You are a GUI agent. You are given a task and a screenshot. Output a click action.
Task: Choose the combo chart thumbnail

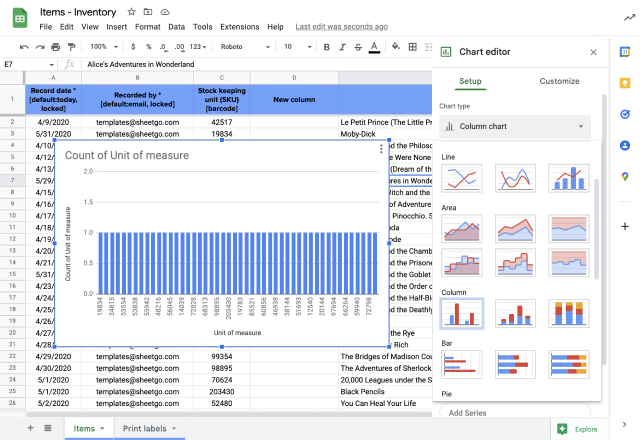pyautogui.click(x=569, y=178)
